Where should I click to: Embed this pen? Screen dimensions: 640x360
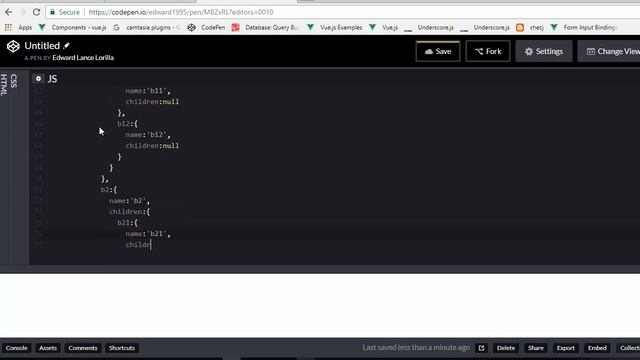click(597, 348)
